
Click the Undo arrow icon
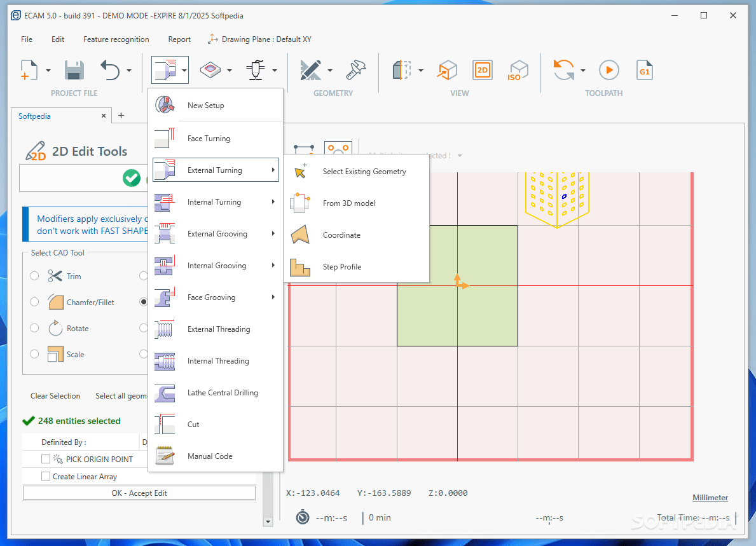click(x=110, y=71)
